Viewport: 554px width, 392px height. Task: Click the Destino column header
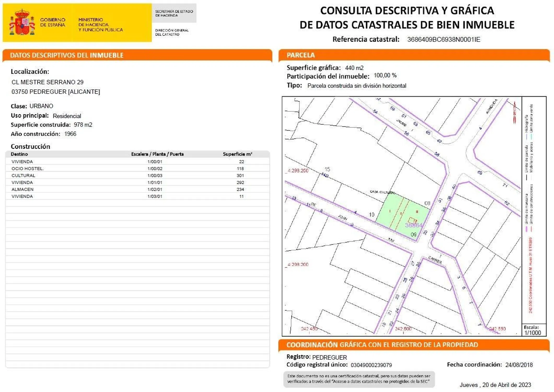click(x=19, y=154)
